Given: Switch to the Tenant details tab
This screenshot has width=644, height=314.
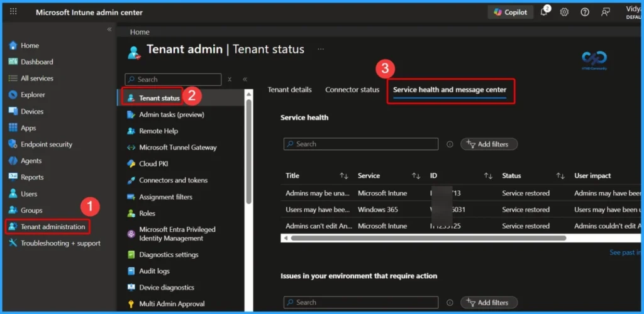Looking at the screenshot, I should (x=289, y=90).
